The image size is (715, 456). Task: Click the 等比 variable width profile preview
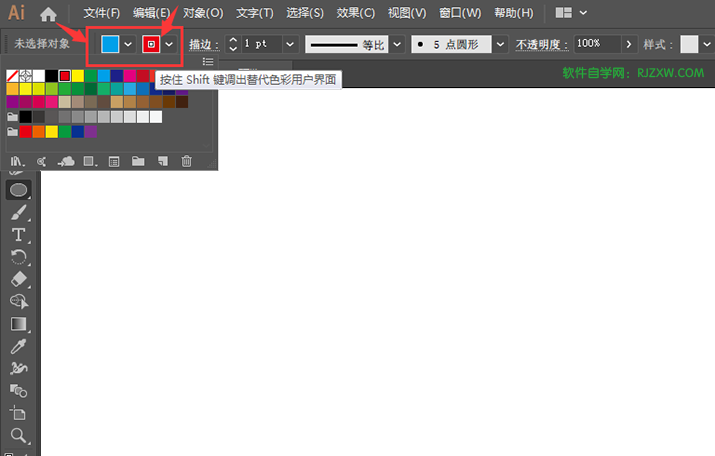(x=347, y=44)
